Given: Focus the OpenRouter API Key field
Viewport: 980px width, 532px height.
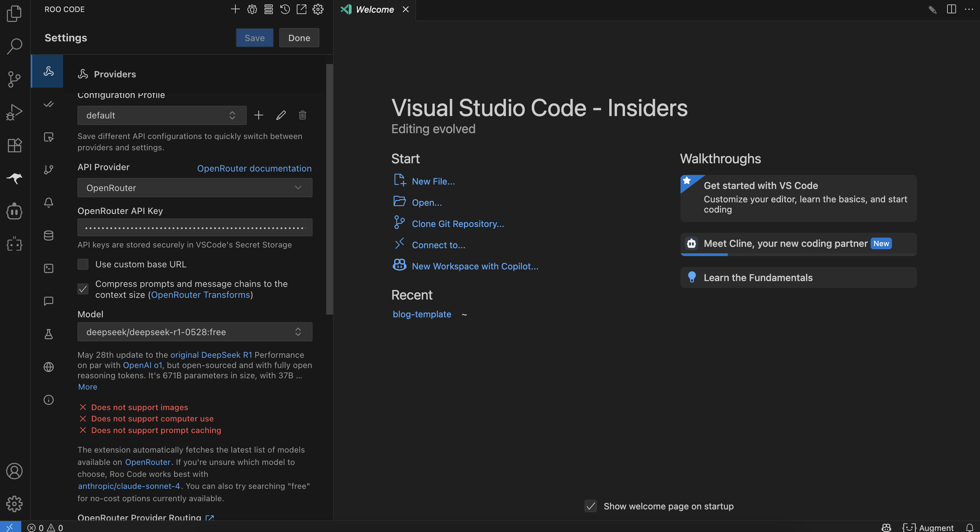Looking at the screenshot, I should click(x=195, y=227).
